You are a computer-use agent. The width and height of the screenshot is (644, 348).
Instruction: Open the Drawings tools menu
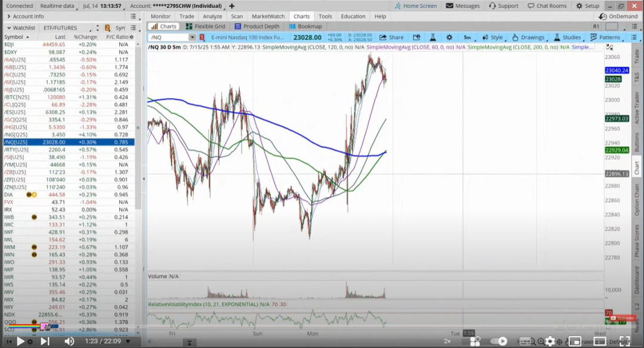[x=528, y=38]
